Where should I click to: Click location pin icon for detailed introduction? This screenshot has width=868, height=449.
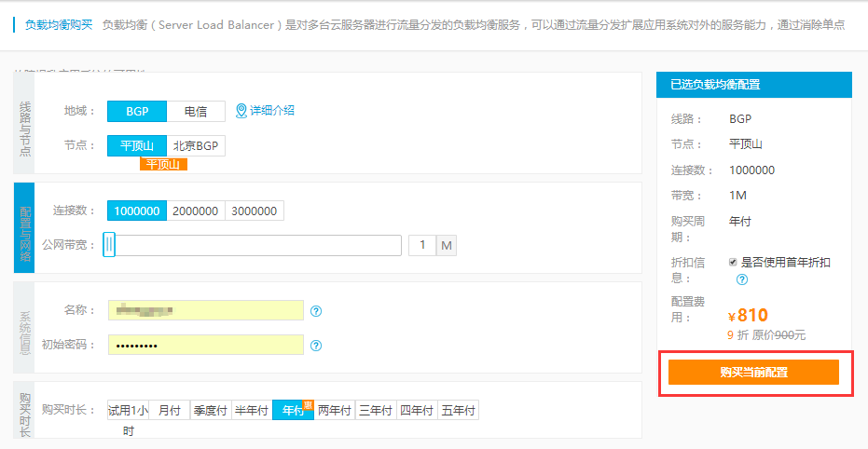click(x=241, y=111)
